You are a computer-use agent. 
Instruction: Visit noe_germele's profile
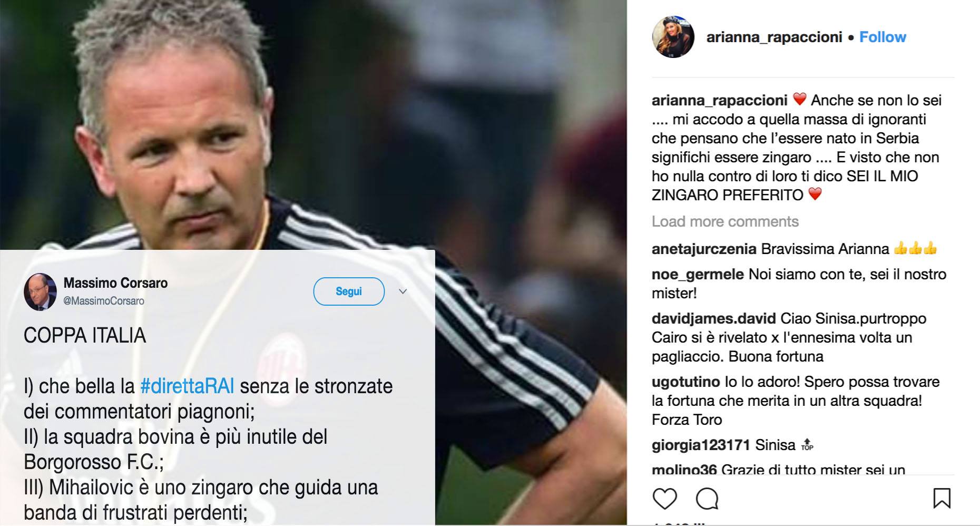698,274
